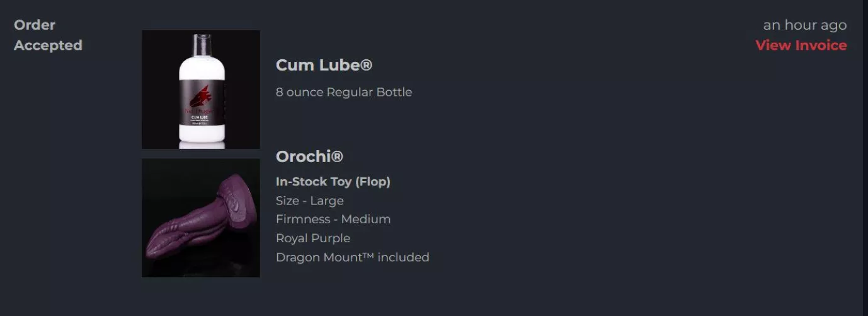
Task: Click the vertical scrollbar at right edge
Action: click(865, 158)
